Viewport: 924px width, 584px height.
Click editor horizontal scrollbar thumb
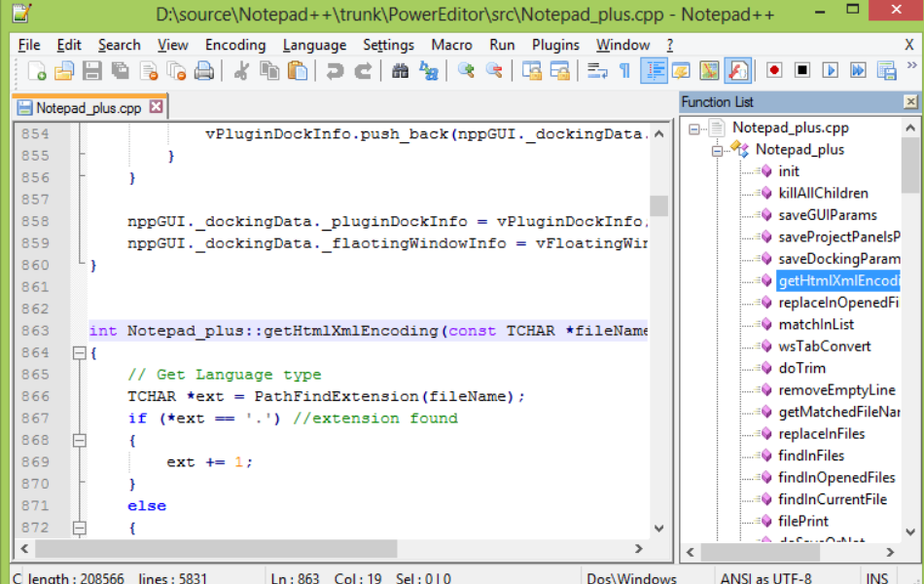coord(216,549)
